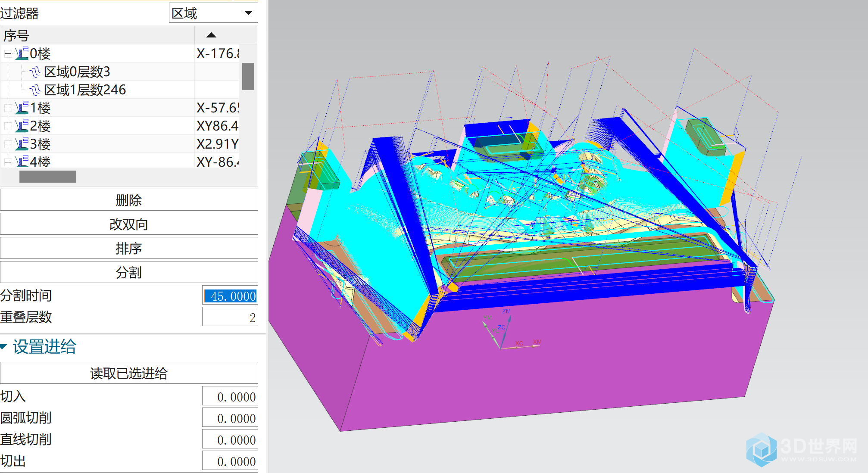868x473 pixels.
Task: Click the XY-86.4 cell value
Action: [x=218, y=162]
